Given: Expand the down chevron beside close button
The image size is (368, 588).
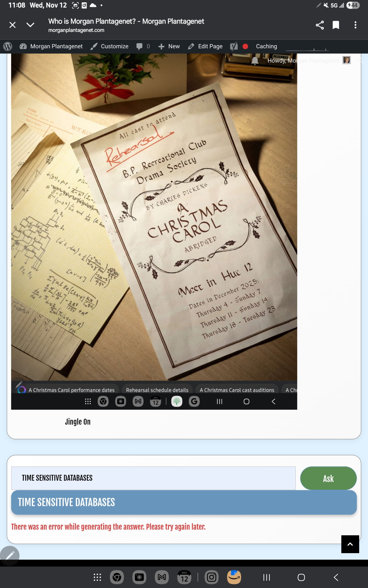Looking at the screenshot, I should (30, 25).
